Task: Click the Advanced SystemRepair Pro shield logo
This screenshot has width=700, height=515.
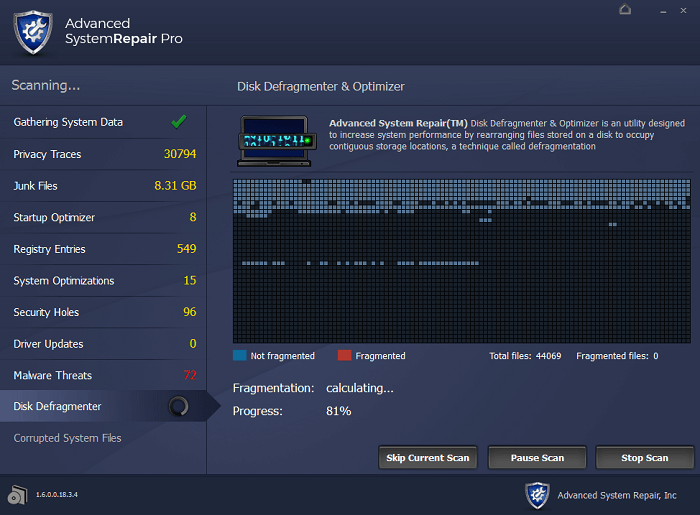Action: click(33, 32)
